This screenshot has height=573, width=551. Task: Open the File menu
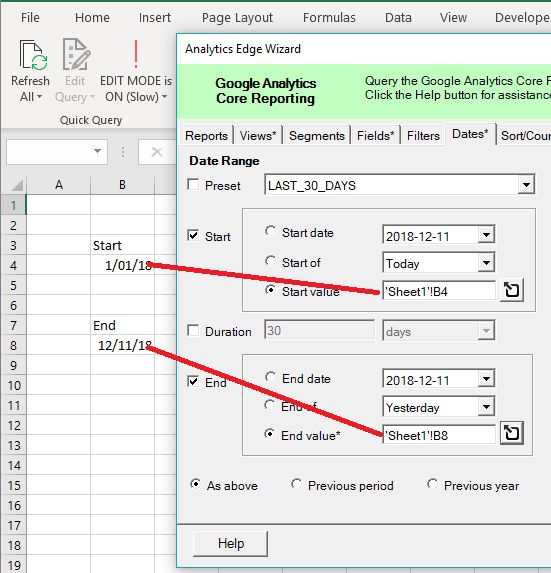tap(30, 18)
